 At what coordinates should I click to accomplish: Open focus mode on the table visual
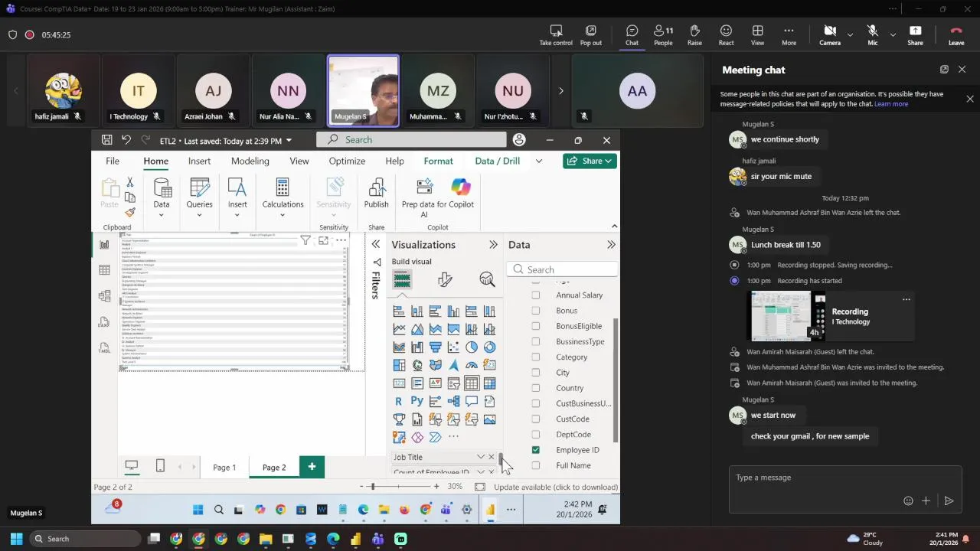click(323, 240)
